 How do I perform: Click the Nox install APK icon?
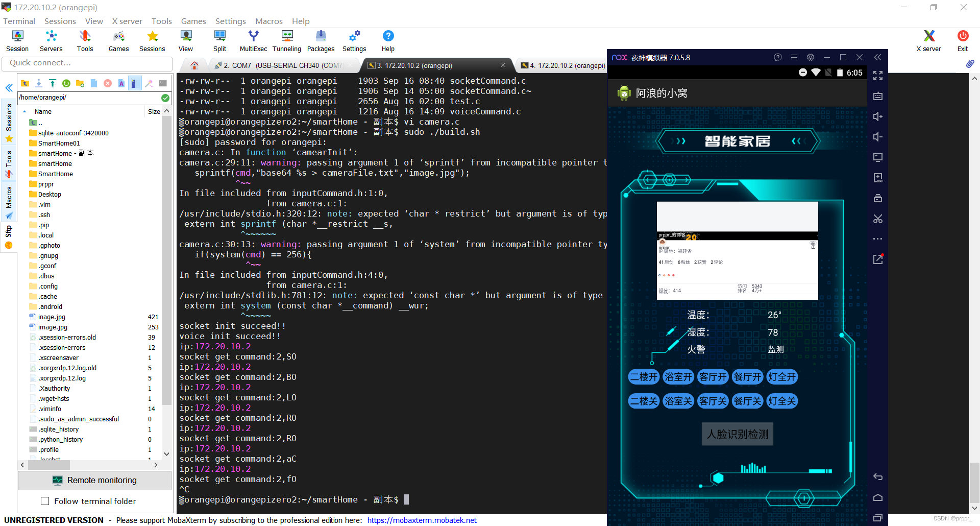878,178
